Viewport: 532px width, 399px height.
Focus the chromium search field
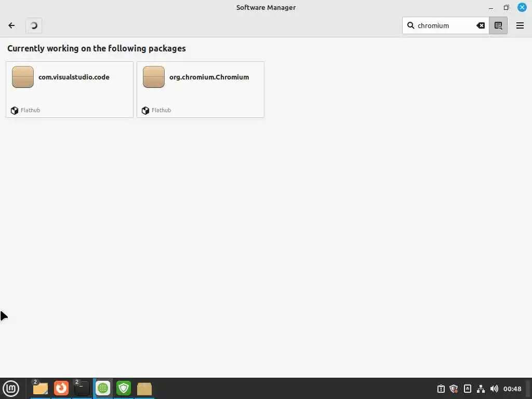pos(445,25)
